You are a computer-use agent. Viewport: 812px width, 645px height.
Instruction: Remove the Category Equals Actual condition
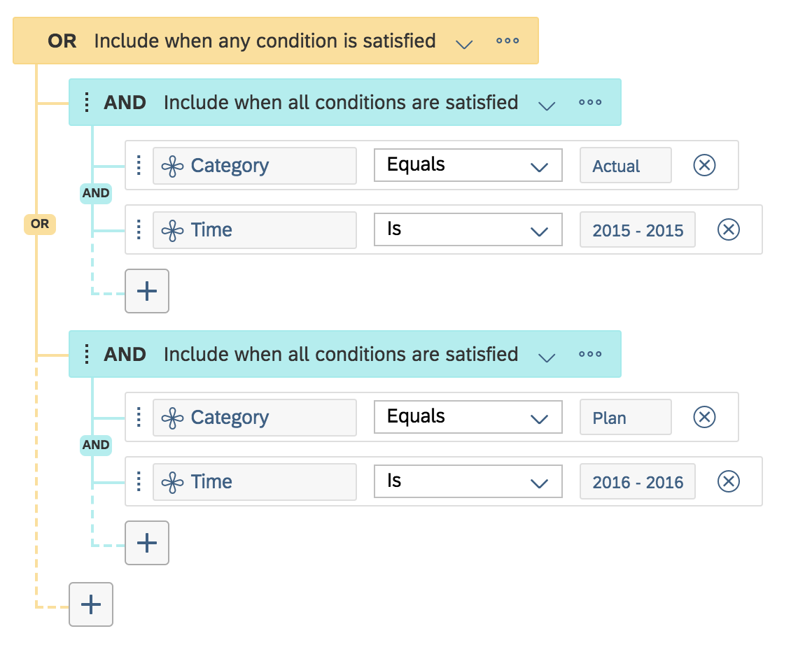[704, 165]
